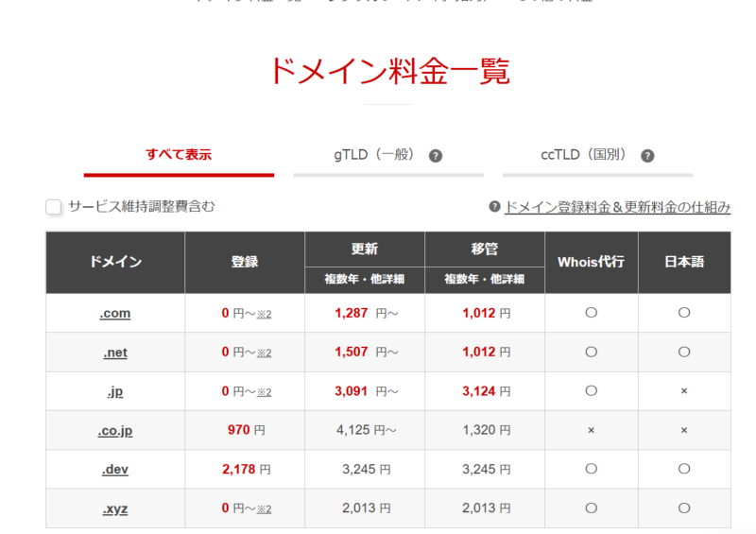Open the .co.jp domain link
756x534 pixels.
[115, 431]
